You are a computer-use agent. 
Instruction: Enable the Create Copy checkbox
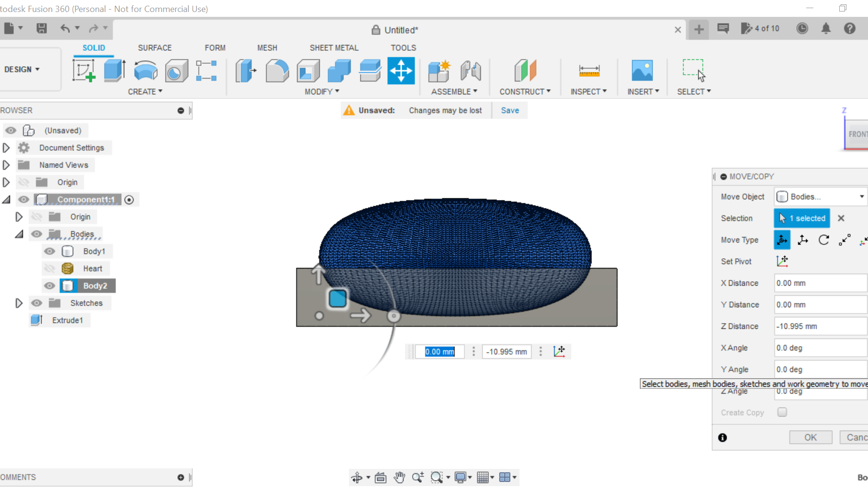782,412
